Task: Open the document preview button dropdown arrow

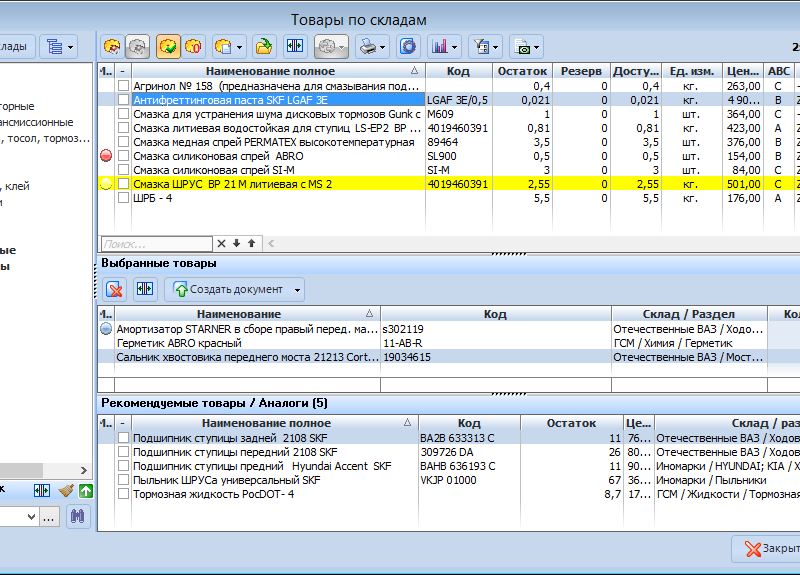Action: pos(537,47)
